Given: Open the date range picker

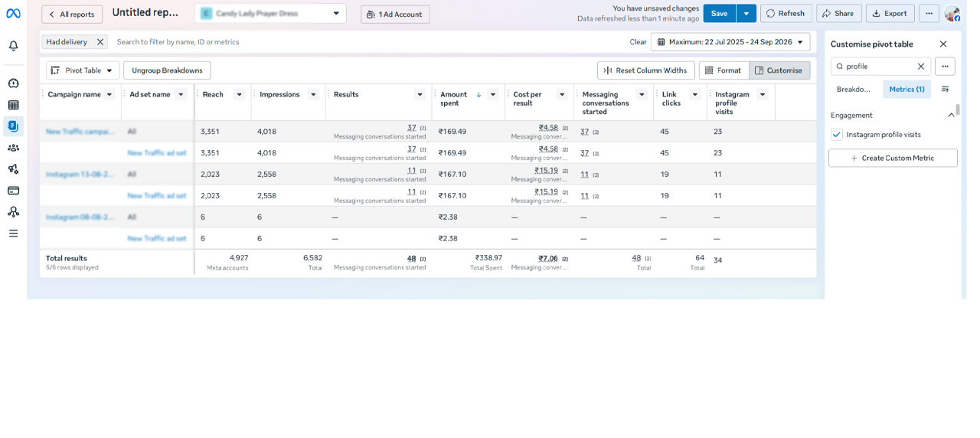Looking at the screenshot, I should click(x=730, y=42).
